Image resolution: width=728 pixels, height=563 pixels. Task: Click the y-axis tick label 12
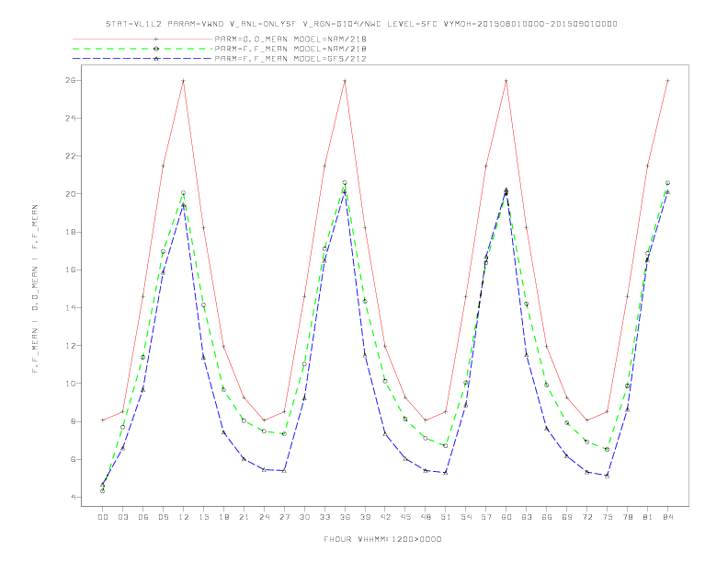click(x=70, y=346)
